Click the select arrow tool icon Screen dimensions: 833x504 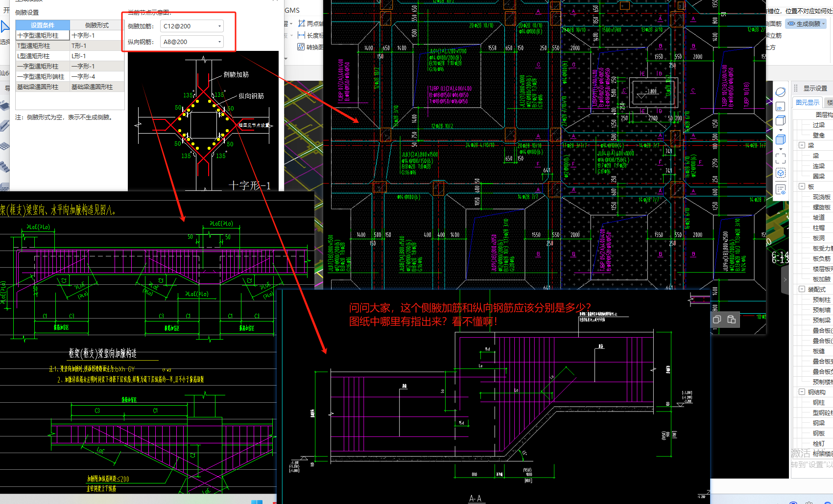(x=4, y=26)
